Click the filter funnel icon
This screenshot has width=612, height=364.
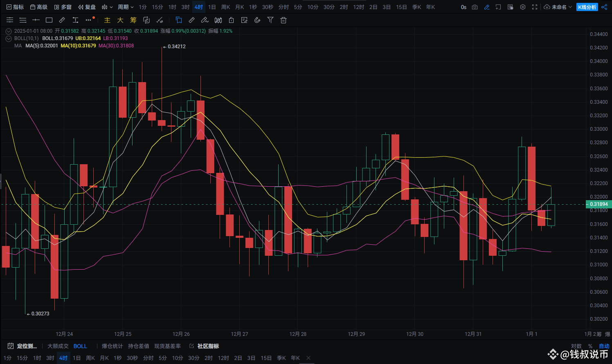pyautogui.click(x=270, y=20)
